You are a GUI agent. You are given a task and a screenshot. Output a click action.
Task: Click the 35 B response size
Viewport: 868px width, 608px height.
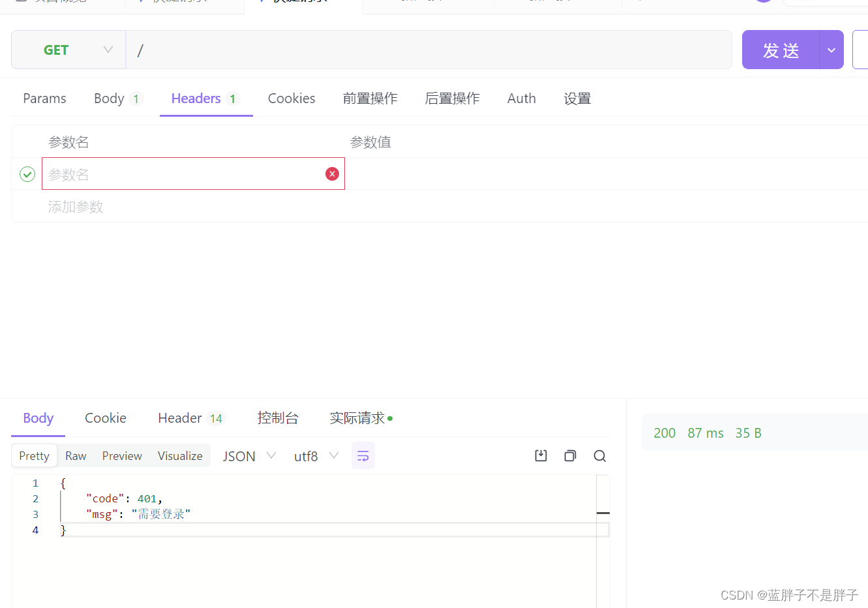[x=748, y=433]
